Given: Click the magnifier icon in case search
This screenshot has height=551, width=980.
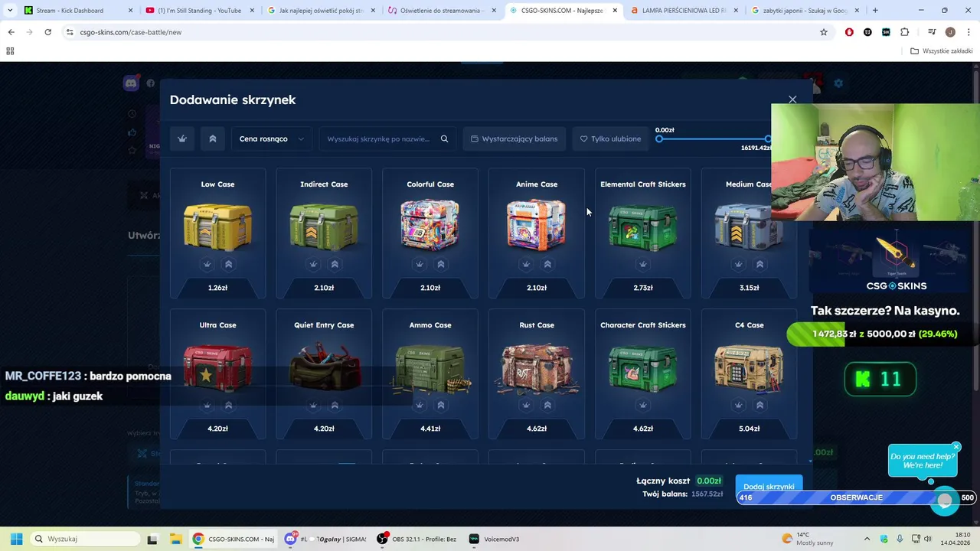Looking at the screenshot, I should 444,139.
